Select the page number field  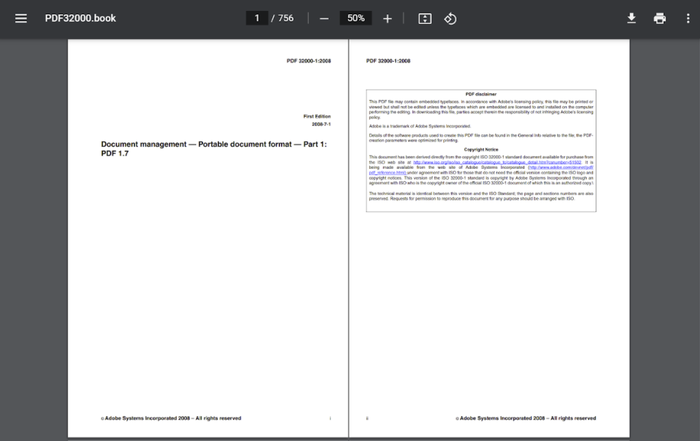pos(257,18)
